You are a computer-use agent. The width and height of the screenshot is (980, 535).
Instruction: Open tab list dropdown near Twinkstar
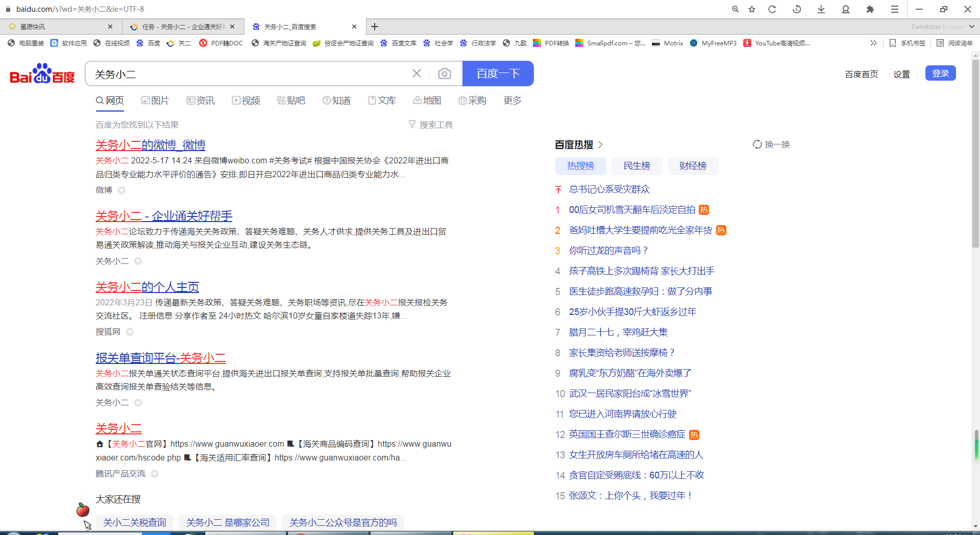(x=971, y=27)
